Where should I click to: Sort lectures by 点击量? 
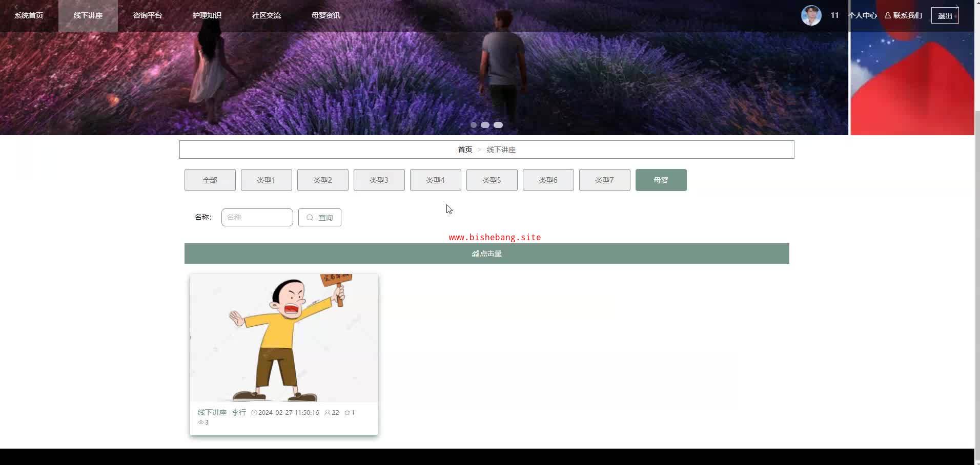[x=487, y=253]
